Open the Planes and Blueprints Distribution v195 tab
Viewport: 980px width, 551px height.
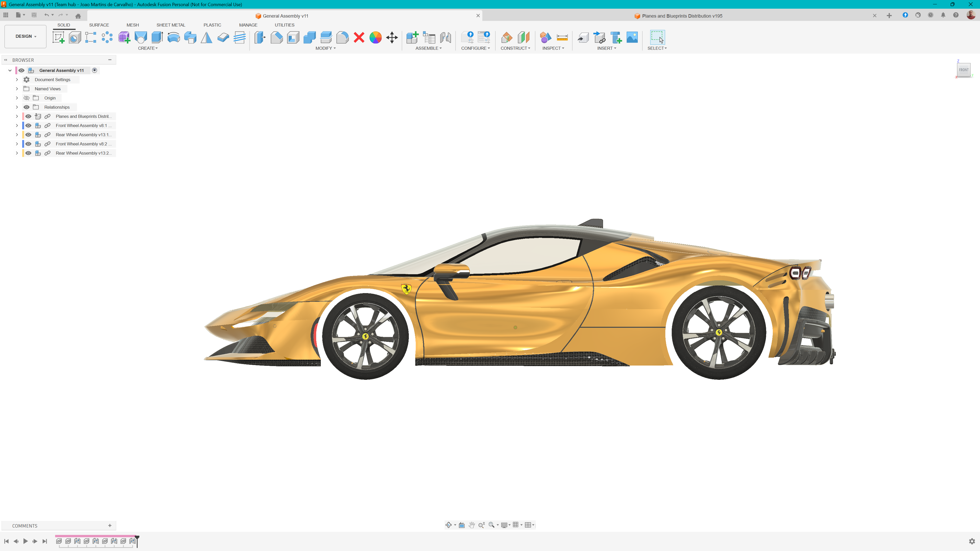(x=681, y=16)
